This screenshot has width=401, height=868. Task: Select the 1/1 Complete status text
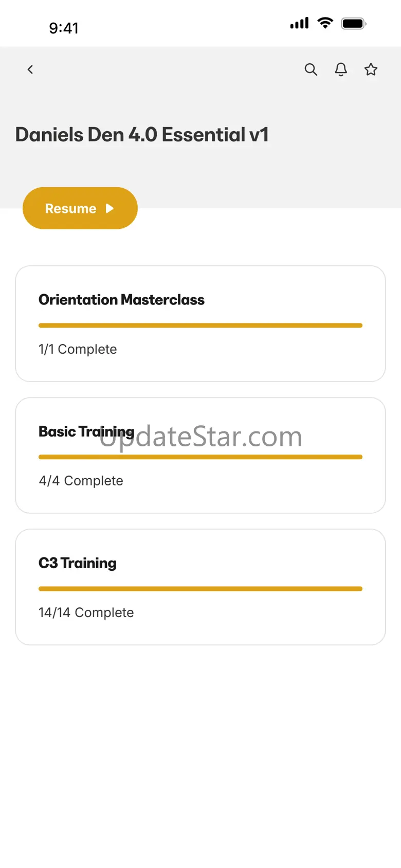coord(78,349)
